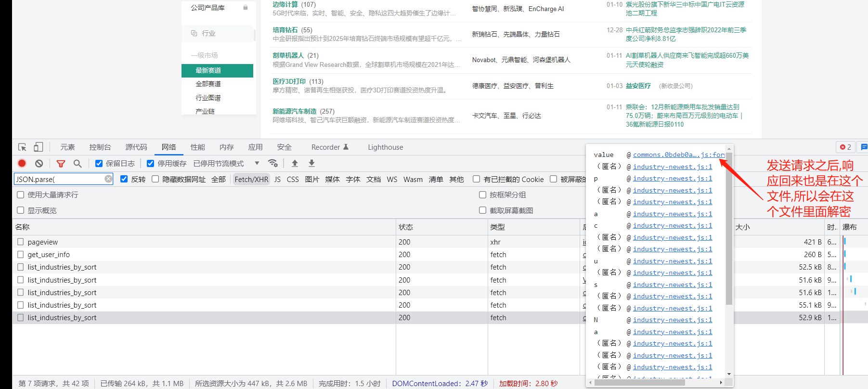This screenshot has width=868, height=389.
Task: Open the 性能 tab
Action: [x=198, y=147]
